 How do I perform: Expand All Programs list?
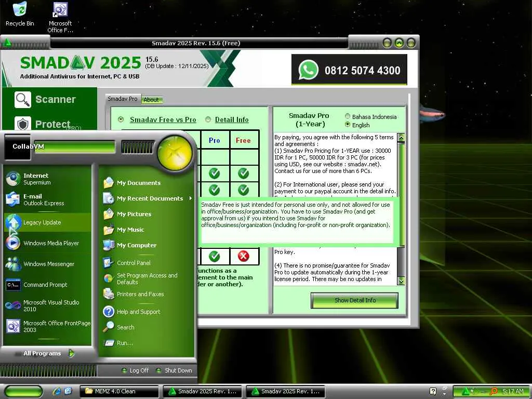[48, 353]
